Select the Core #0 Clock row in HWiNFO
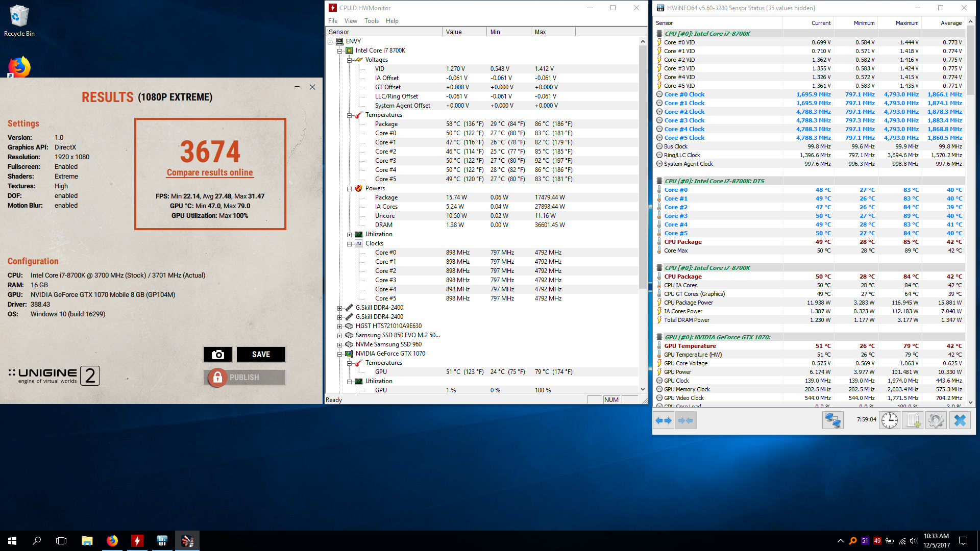980x551 pixels. [810, 94]
